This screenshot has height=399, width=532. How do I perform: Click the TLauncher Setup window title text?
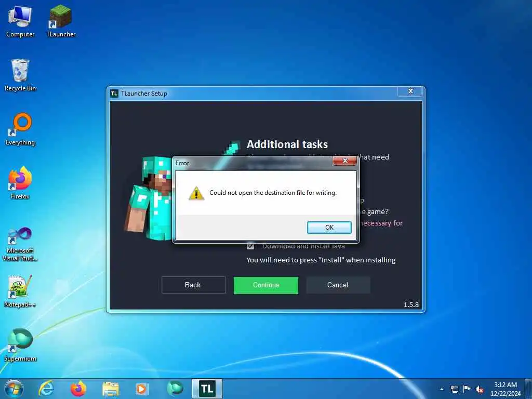144,94
